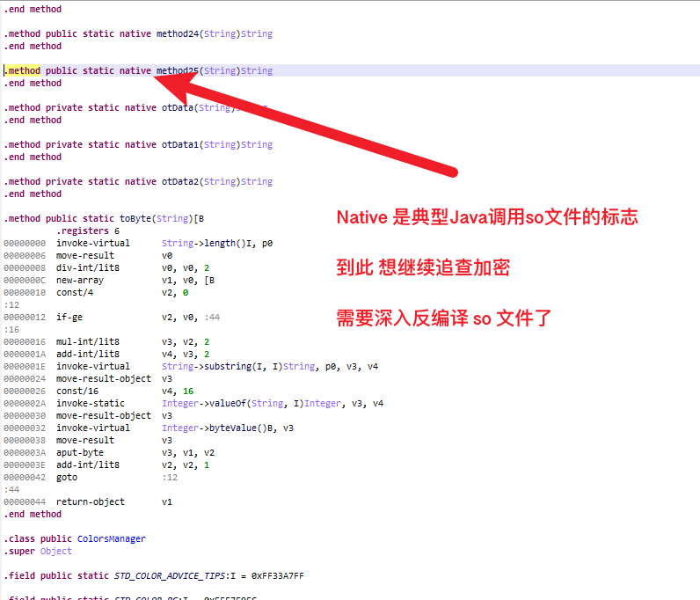The image size is (700, 600).
Task: Click the otData1 method declaration
Action: [180, 144]
